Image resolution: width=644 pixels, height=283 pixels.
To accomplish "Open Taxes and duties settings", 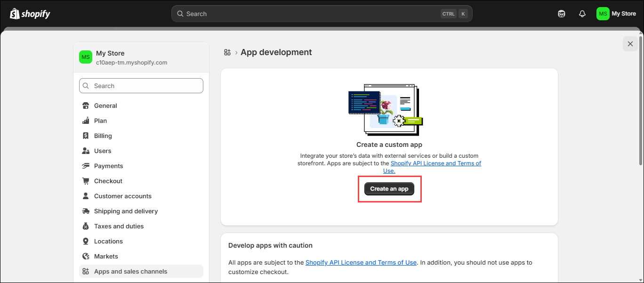I will tap(119, 226).
